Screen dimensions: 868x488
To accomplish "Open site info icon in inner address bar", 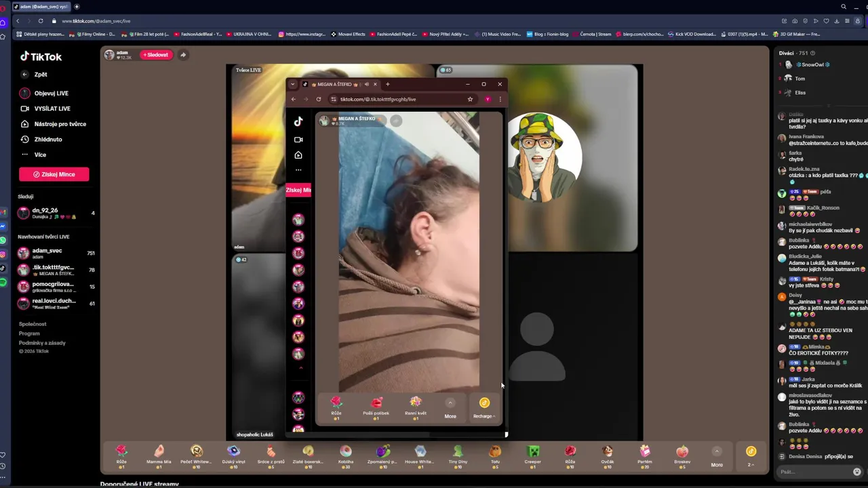I will (333, 99).
